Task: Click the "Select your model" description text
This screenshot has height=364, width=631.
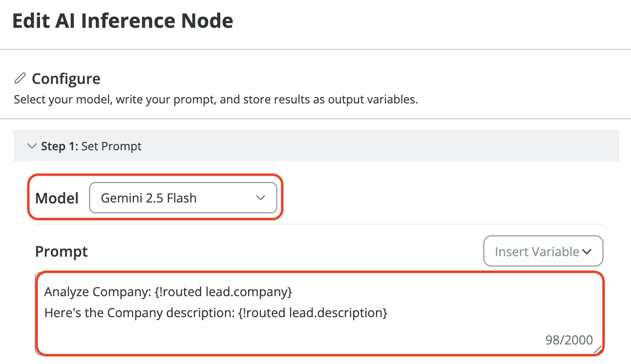Action: [216, 100]
